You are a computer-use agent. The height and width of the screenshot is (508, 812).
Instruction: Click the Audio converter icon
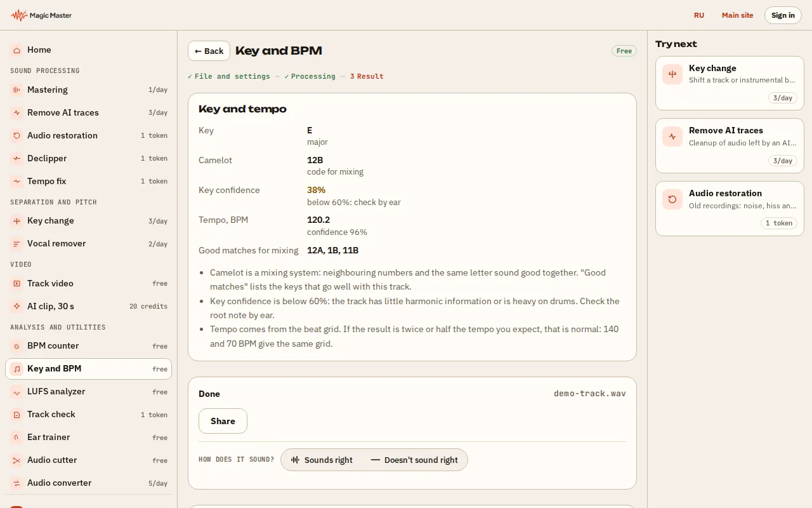[16, 483]
